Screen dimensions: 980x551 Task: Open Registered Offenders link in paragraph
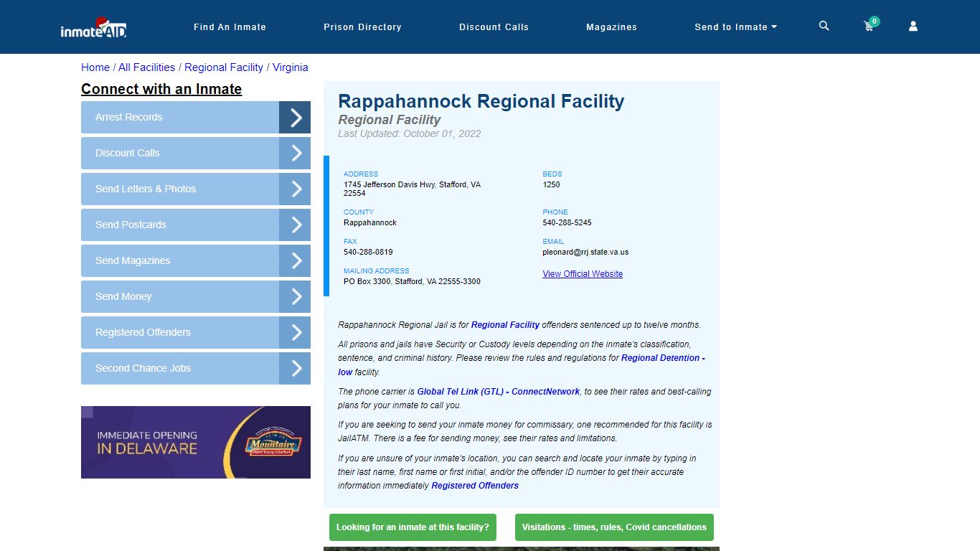pyautogui.click(x=475, y=486)
